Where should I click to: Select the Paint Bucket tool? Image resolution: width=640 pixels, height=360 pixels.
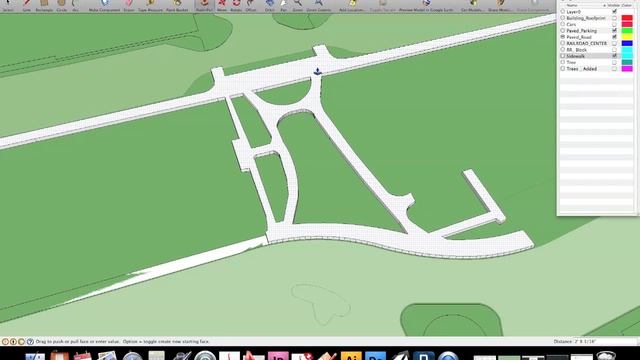pyautogui.click(x=177, y=5)
